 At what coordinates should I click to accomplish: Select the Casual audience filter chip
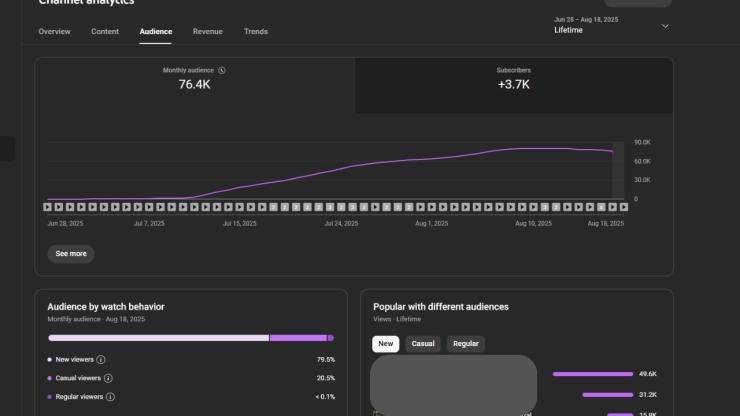point(423,344)
